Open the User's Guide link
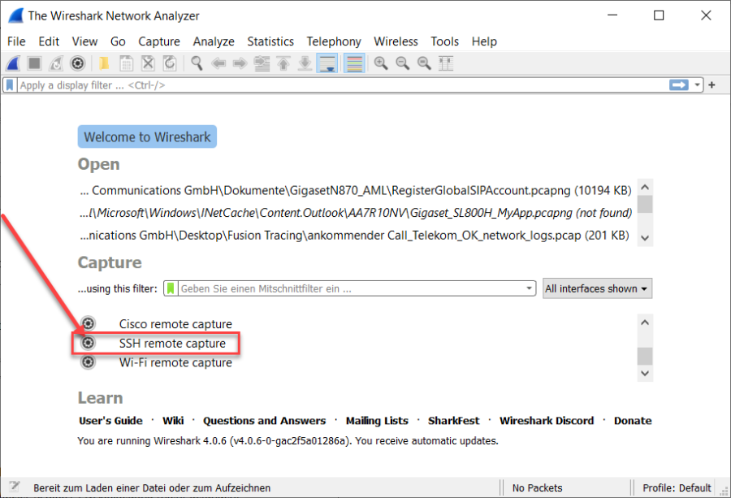Image resolution: width=731 pixels, height=498 pixels. (110, 421)
